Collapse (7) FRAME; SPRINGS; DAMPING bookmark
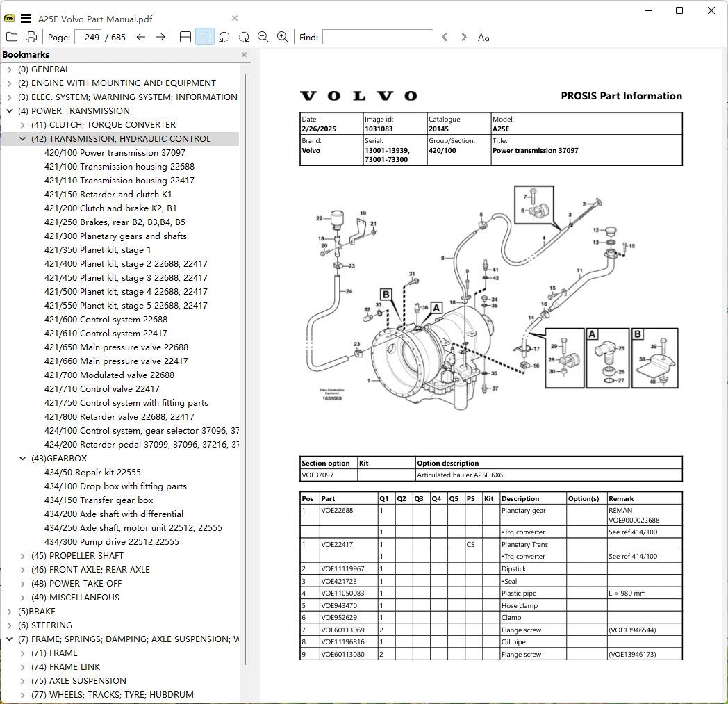 pyautogui.click(x=9, y=639)
